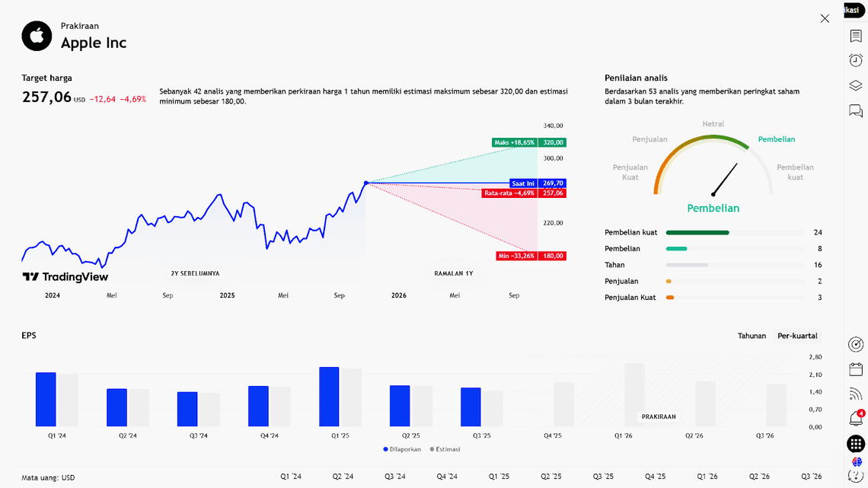This screenshot has width=868, height=488.
Task: Open the radar screener icon in the sidebar
Action: tap(856, 344)
